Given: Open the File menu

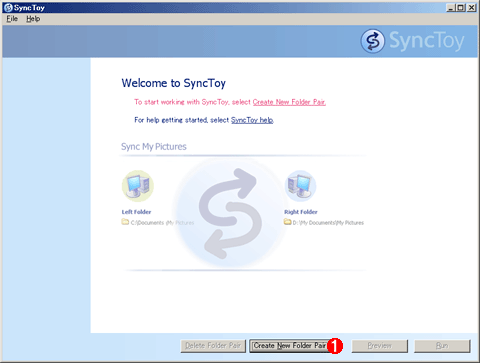Looking at the screenshot, I should pos(12,19).
